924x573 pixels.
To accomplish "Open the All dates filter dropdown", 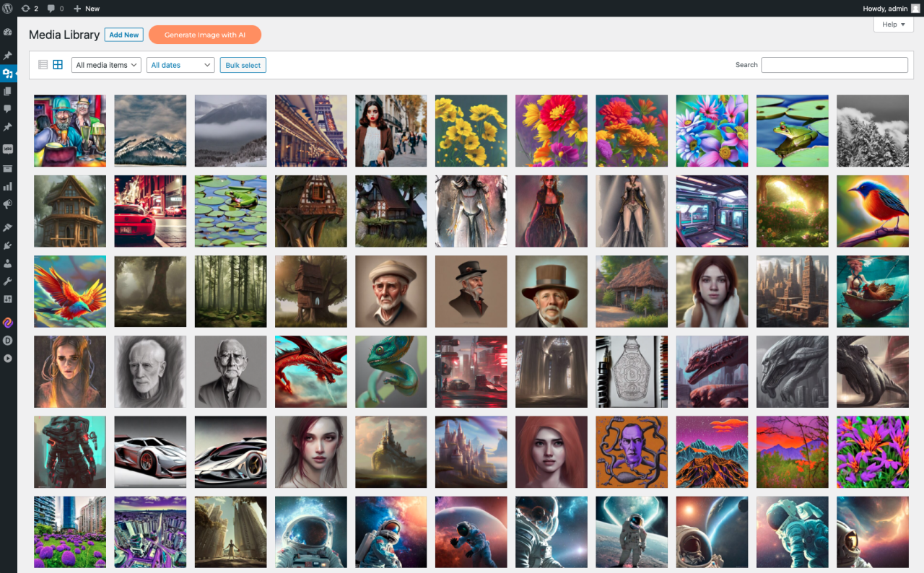I will tap(180, 65).
